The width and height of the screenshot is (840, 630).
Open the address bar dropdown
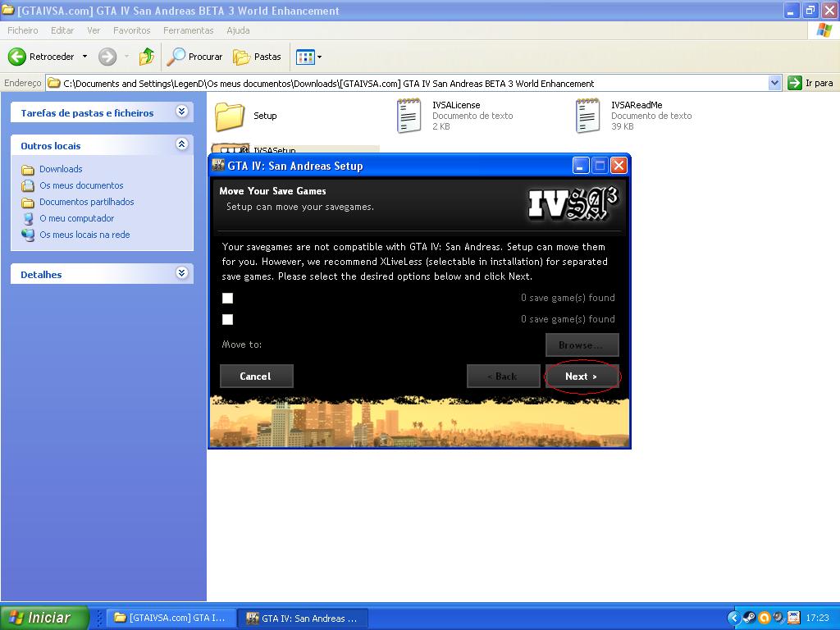(774, 83)
